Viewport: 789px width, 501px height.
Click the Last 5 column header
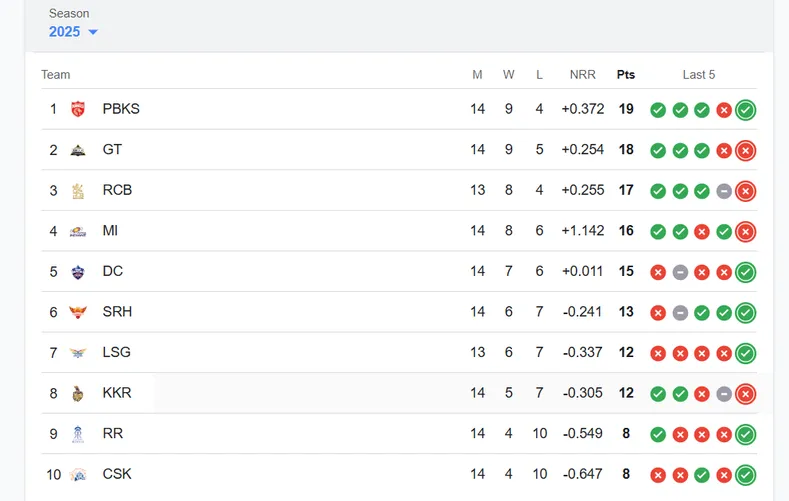tap(699, 75)
